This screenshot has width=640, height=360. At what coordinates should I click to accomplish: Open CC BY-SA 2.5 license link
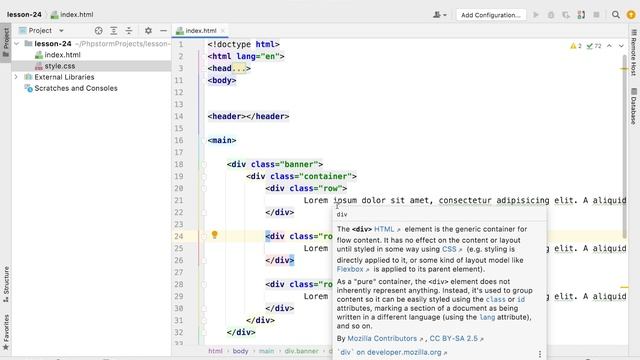[456, 338]
